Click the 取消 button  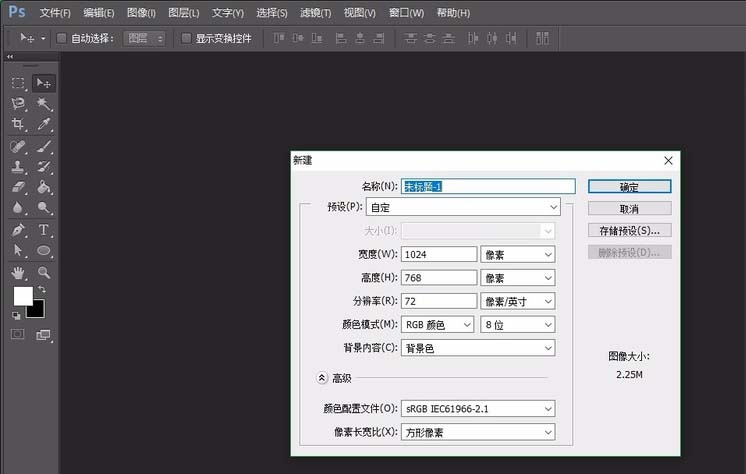(x=629, y=208)
